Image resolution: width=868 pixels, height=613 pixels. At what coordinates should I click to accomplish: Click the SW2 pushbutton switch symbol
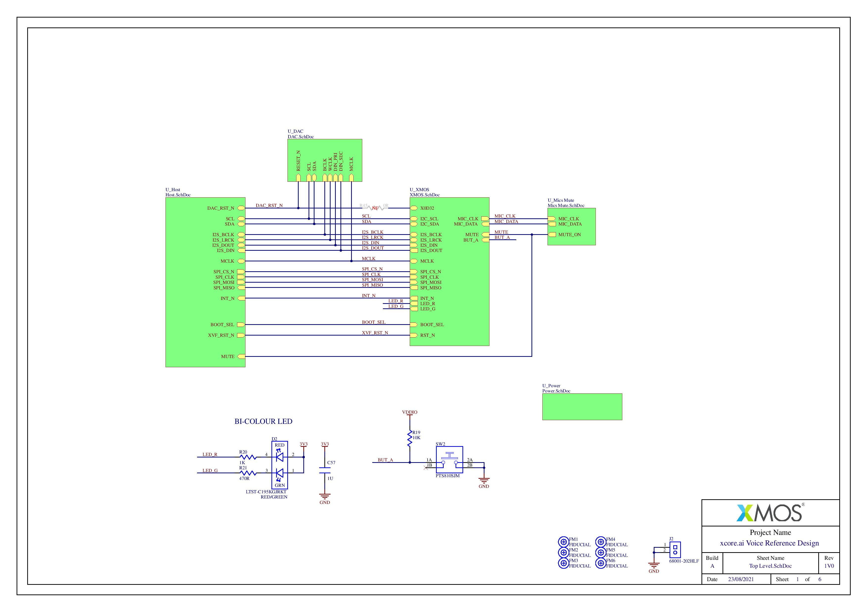point(450,460)
